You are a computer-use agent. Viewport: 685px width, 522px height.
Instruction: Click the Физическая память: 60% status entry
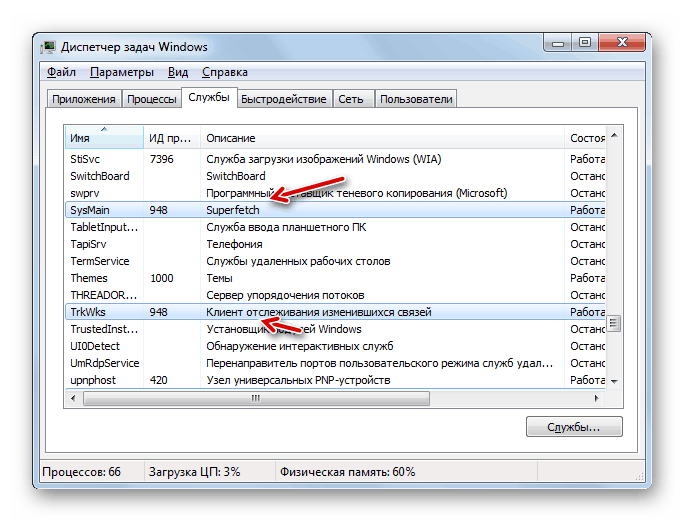click(347, 472)
